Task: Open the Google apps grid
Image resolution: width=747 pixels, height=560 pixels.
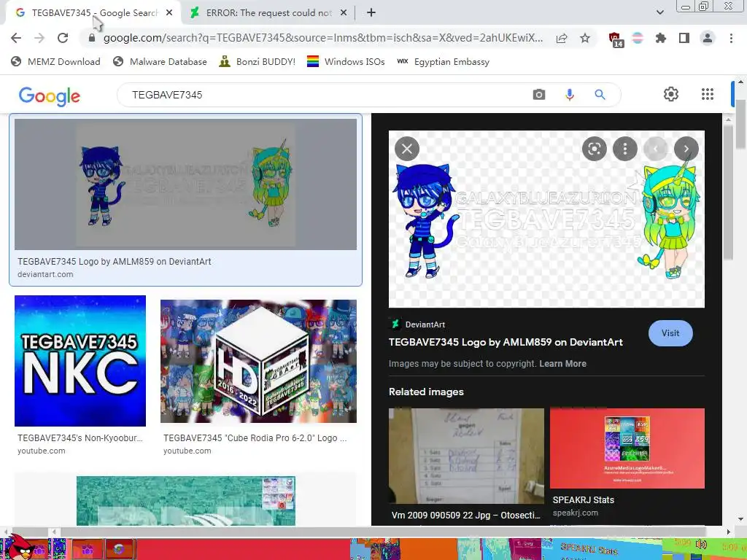Action: point(708,94)
